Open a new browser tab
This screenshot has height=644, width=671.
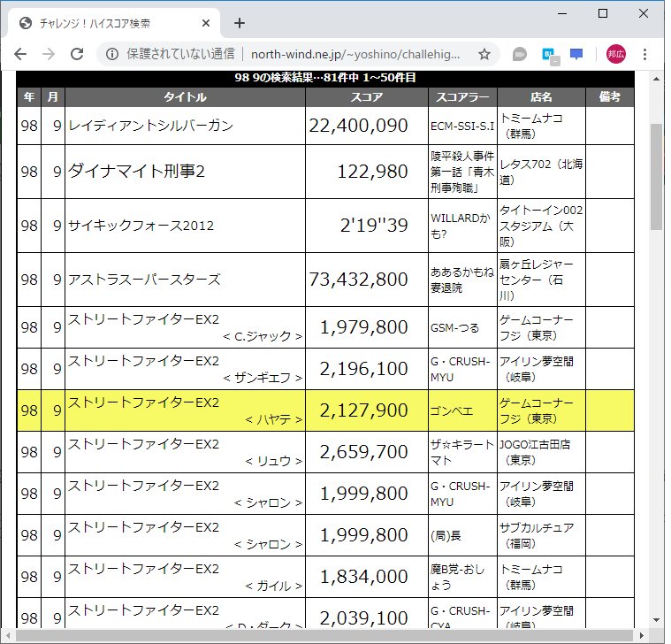point(240,23)
